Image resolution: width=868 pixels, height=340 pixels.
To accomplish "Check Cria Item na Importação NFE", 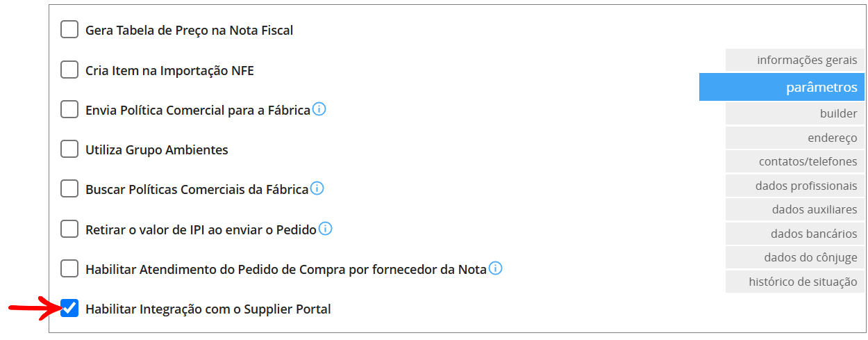I will (69, 70).
